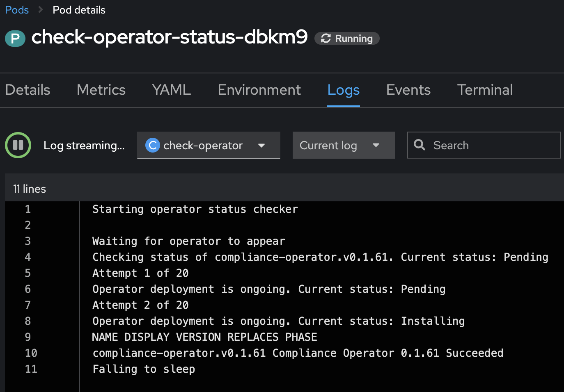Click the container 'C' icon
Viewport: 564px width, 392px height.
pyautogui.click(x=153, y=145)
